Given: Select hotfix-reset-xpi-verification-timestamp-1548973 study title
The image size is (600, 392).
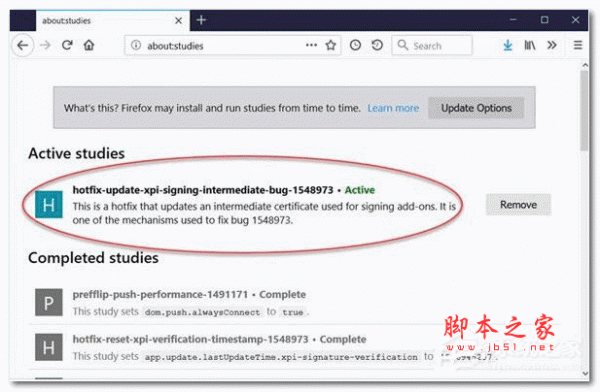Looking at the screenshot, I should (x=190, y=339).
